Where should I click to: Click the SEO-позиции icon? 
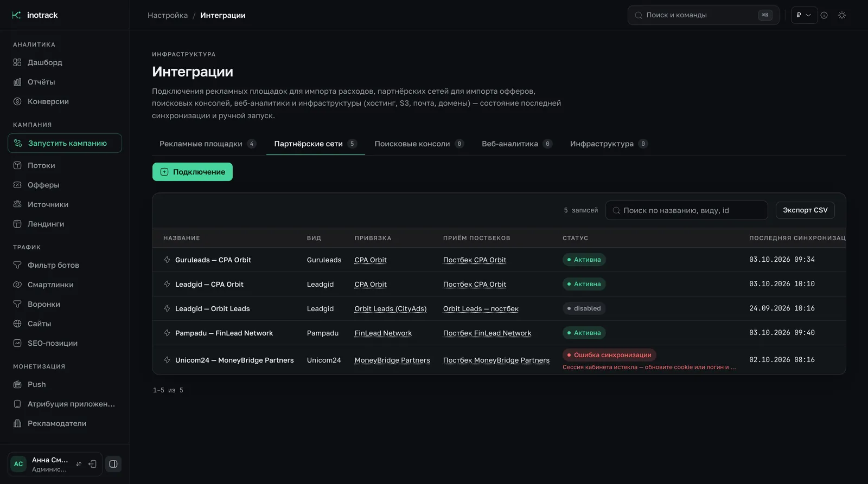pos(17,343)
